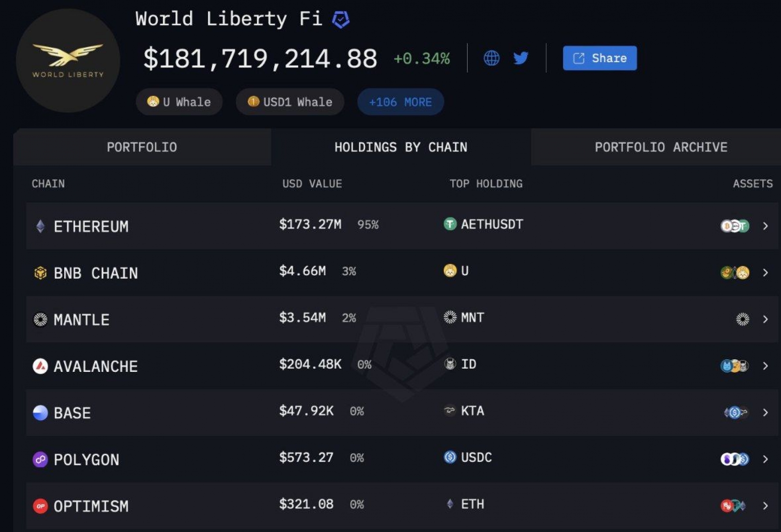This screenshot has height=532, width=781.
Task: Expand the Base row chevron
Action: click(765, 413)
